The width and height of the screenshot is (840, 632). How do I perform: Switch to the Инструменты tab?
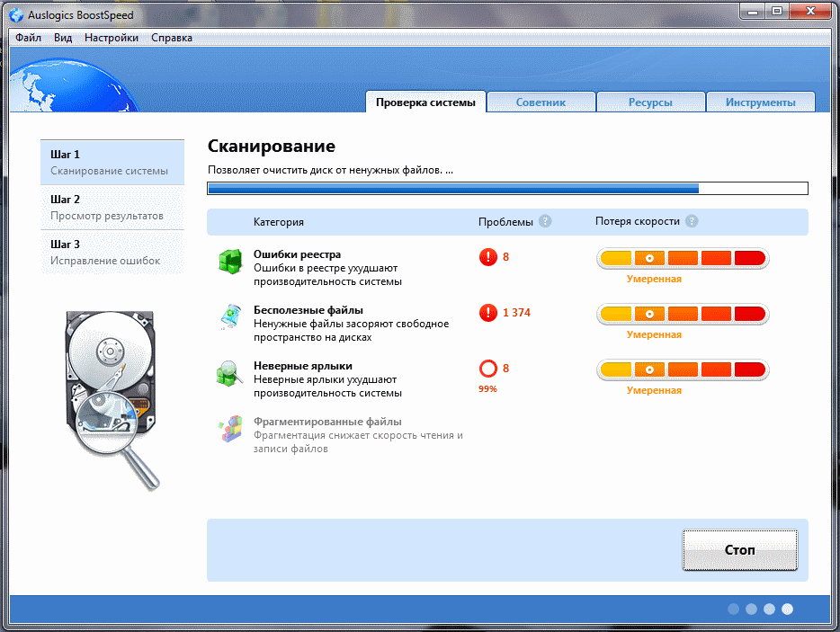point(761,102)
